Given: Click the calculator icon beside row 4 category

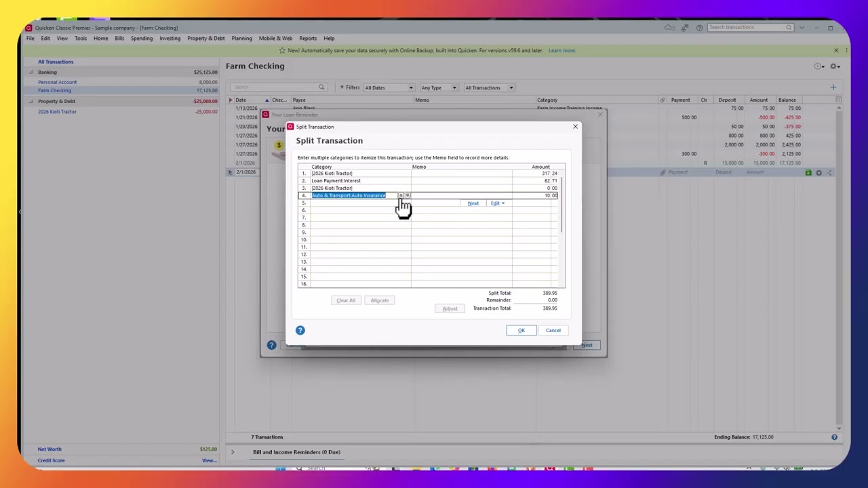Looking at the screenshot, I should pos(408,195).
